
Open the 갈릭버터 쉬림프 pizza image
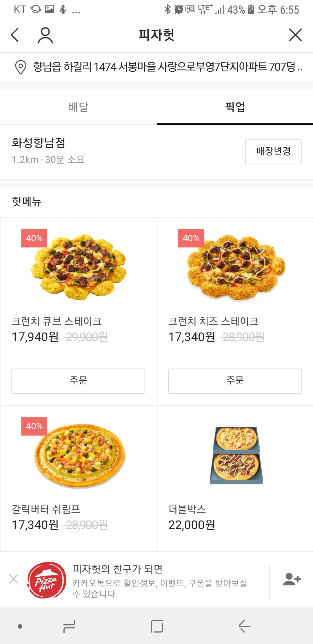tap(79, 455)
